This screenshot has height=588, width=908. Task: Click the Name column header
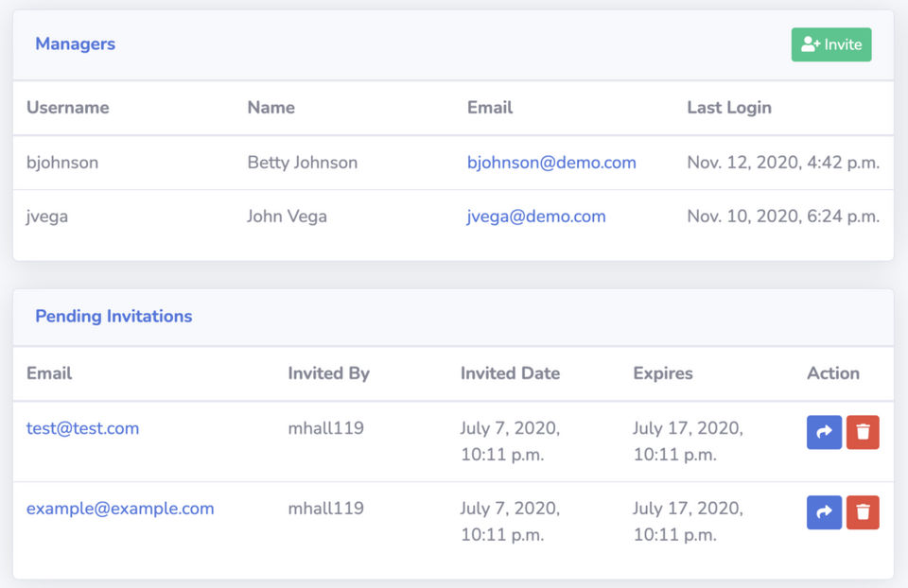271,108
